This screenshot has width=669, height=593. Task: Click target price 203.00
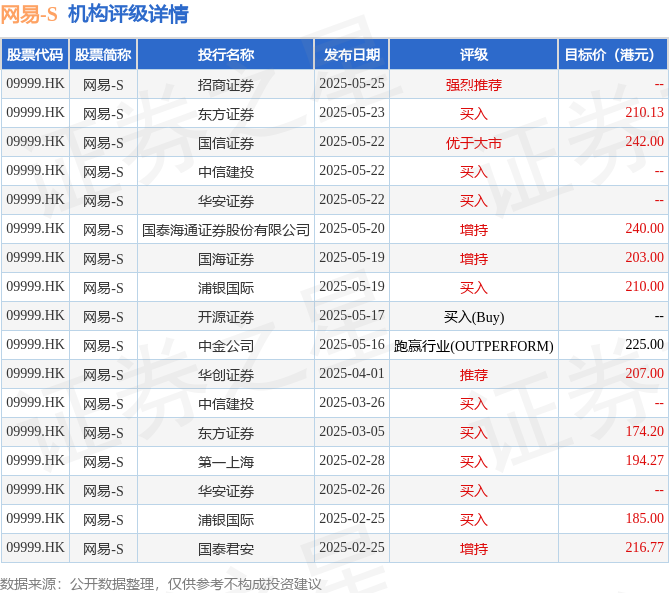point(644,258)
